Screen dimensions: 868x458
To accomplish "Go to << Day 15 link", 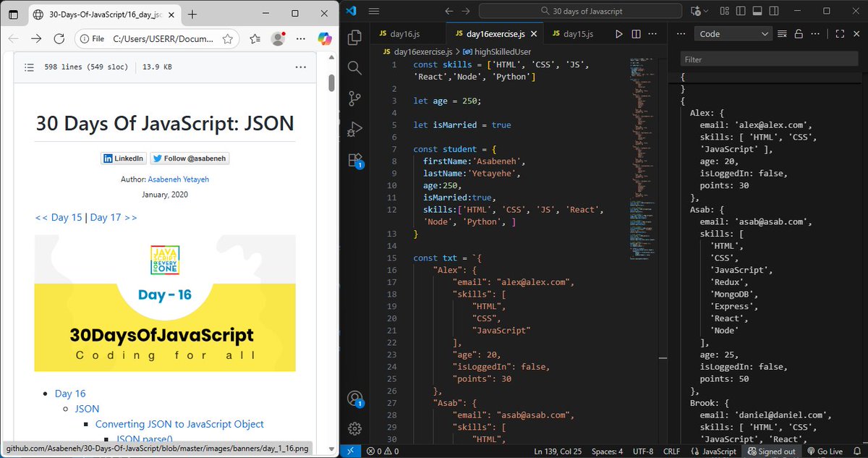I will coord(58,217).
